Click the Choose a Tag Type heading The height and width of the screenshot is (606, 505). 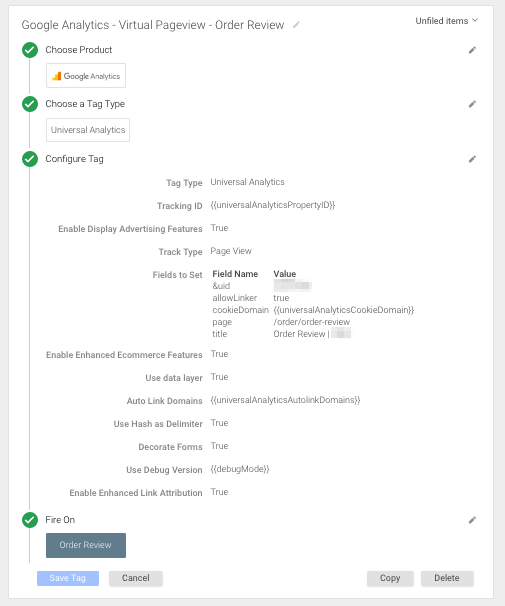click(x=85, y=104)
